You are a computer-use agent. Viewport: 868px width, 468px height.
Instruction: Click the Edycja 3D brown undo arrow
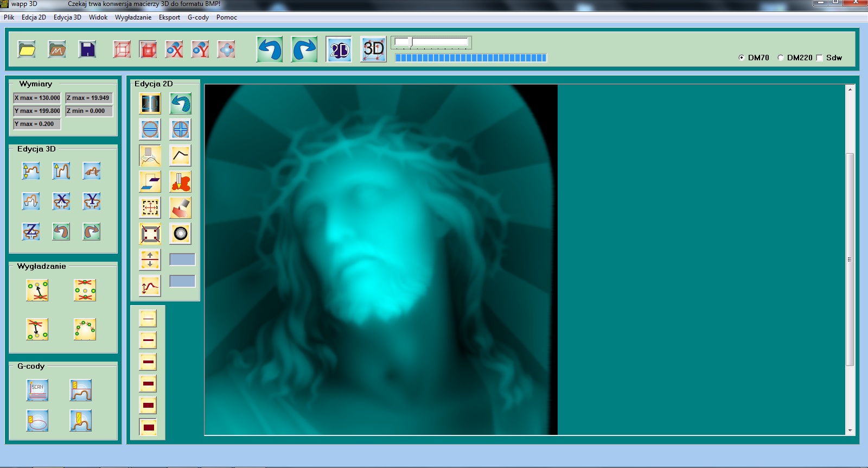61,232
